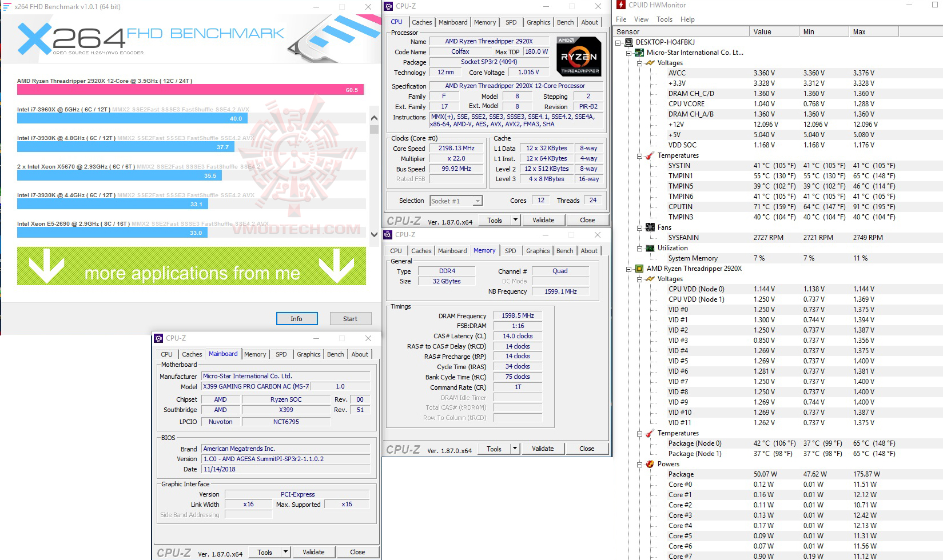Click the computer icon beside DESKTOP-HO4FBKJ

[x=628, y=42]
